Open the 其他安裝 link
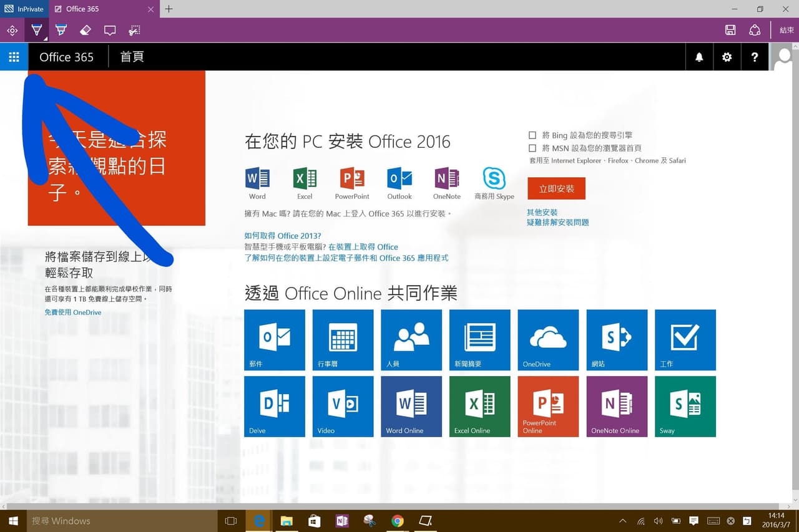Viewport: 799px width, 532px height. (x=542, y=212)
